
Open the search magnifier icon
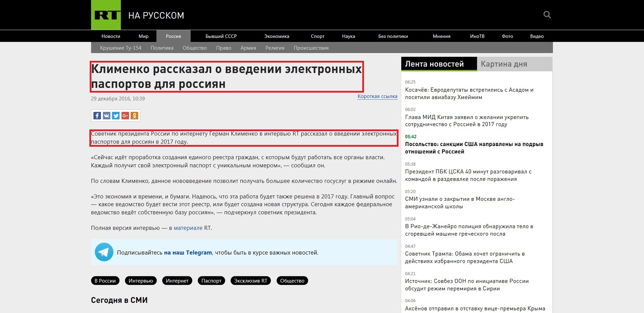(x=547, y=15)
